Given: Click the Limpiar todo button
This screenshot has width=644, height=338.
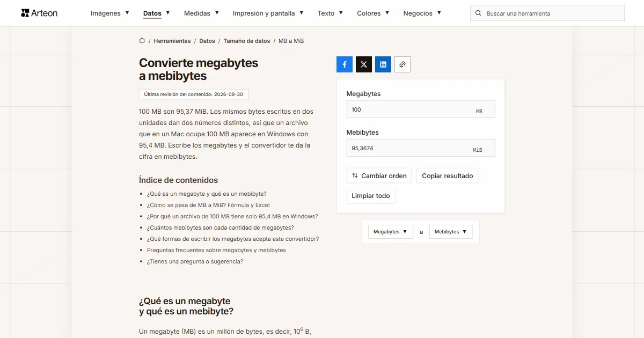Looking at the screenshot, I should click(371, 196).
